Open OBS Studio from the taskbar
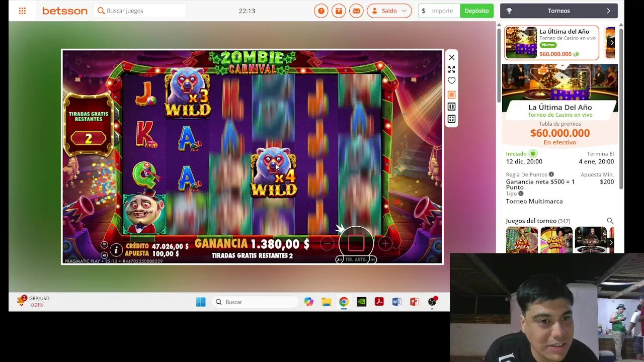The height and width of the screenshot is (362, 644). pos(432,302)
